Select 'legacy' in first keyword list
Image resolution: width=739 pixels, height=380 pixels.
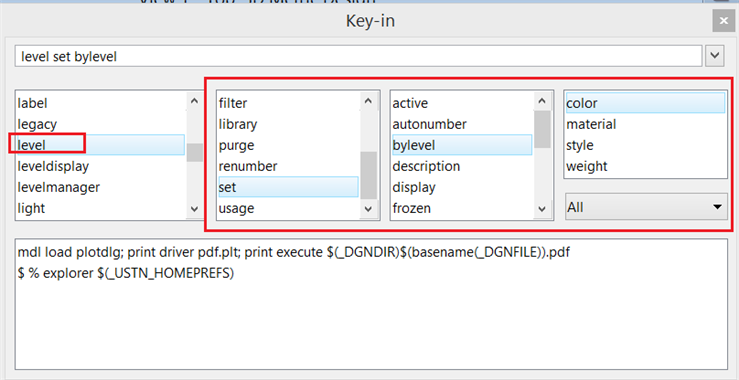tap(100, 124)
